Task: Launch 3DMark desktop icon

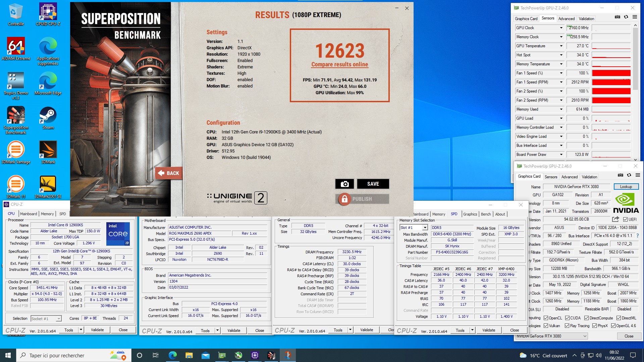Action: [x=48, y=153]
